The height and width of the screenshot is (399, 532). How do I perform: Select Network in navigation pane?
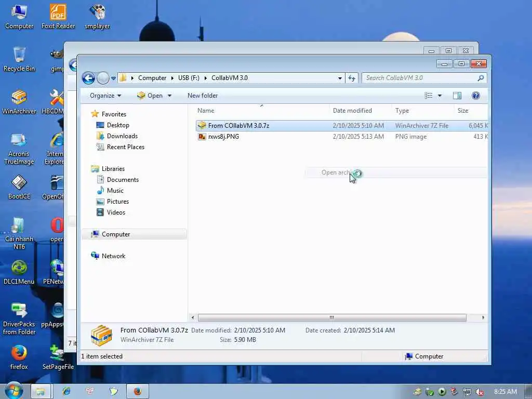pyautogui.click(x=113, y=256)
